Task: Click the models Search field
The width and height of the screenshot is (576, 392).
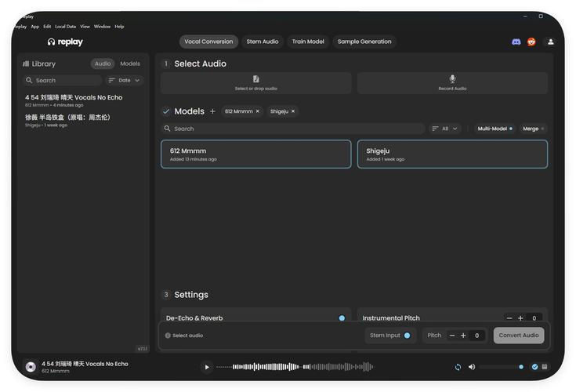Action: (293, 129)
